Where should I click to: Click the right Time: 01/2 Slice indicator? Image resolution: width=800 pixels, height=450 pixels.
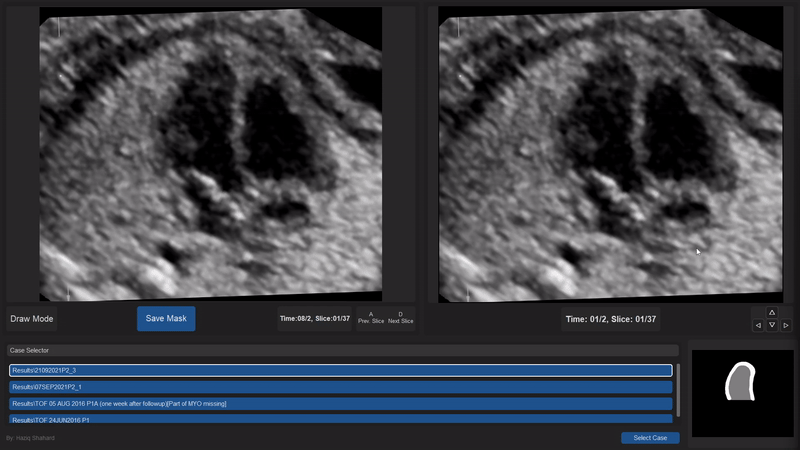tap(611, 319)
